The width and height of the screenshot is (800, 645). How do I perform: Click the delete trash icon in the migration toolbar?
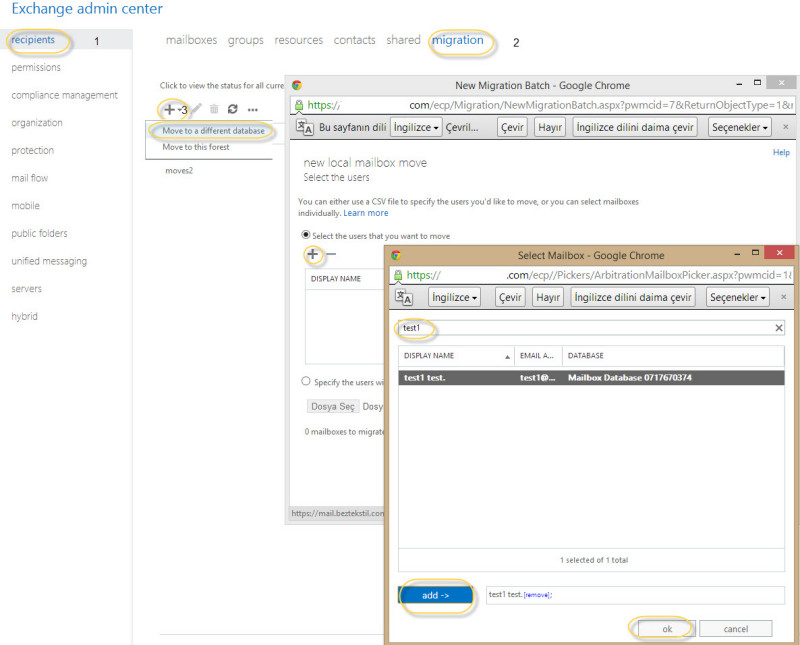(x=214, y=109)
